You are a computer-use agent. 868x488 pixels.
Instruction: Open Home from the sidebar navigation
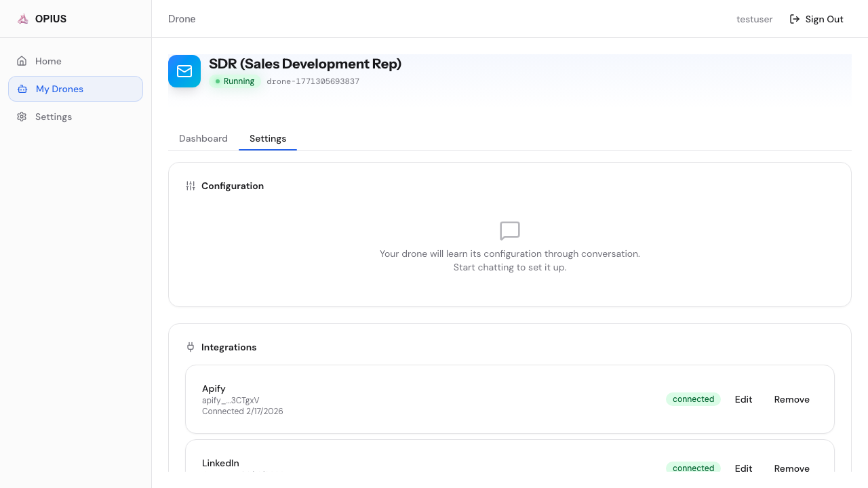coord(48,61)
